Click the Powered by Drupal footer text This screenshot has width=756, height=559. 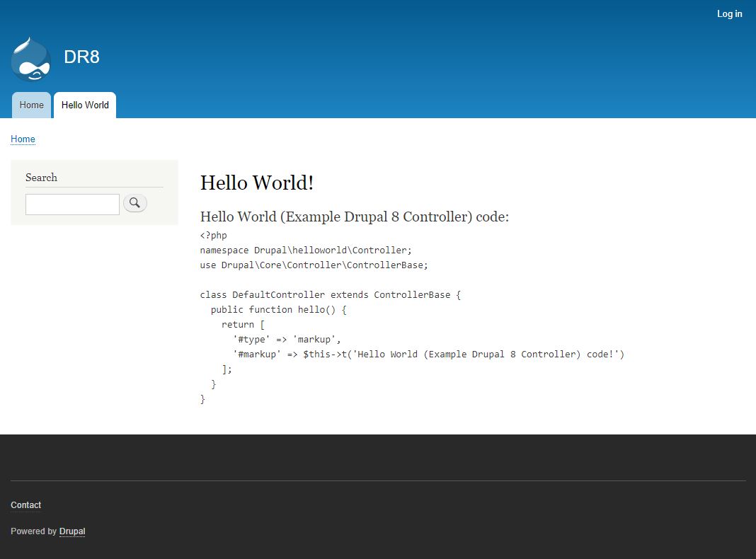click(47, 531)
